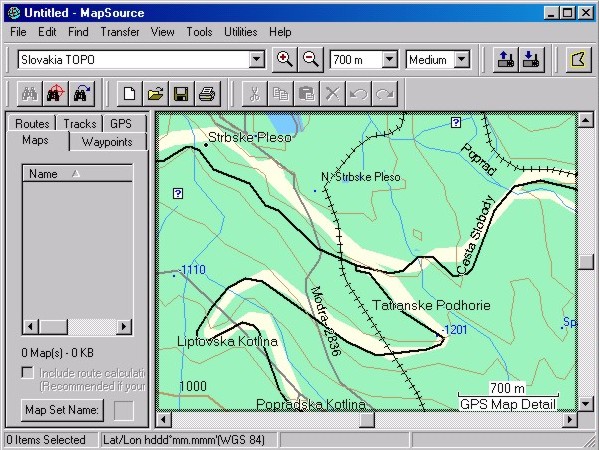Click the zoom out magnifier icon
The image size is (599, 450).
click(311, 60)
